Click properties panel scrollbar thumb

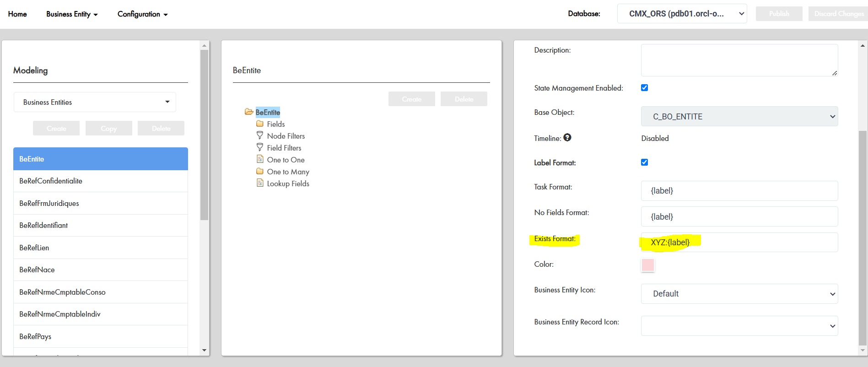click(x=863, y=238)
